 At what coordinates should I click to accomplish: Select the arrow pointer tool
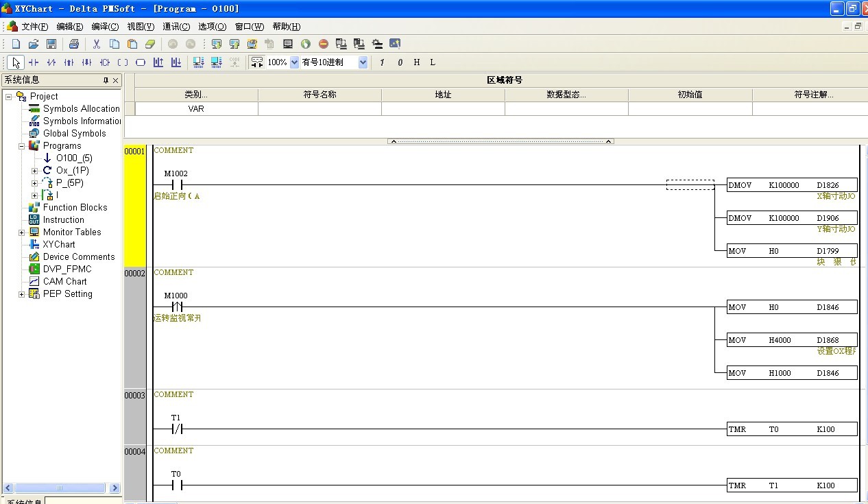16,62
